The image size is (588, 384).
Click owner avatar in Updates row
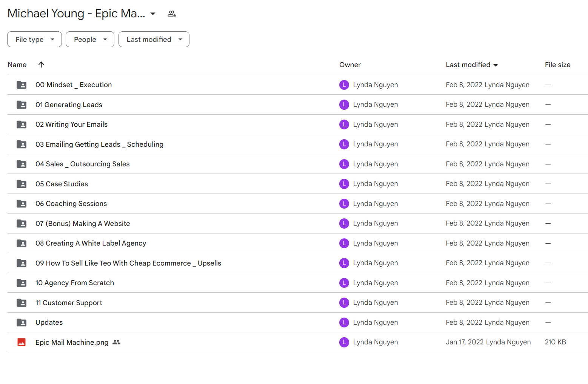(x=344, y=323)
